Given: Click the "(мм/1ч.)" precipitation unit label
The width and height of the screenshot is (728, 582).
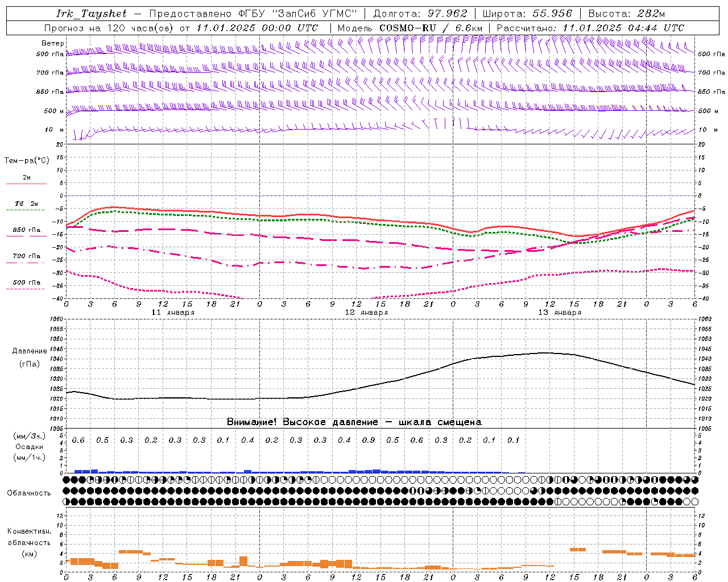Looking at the screenshot, I should pyautogui.click(x=30, y=458).
